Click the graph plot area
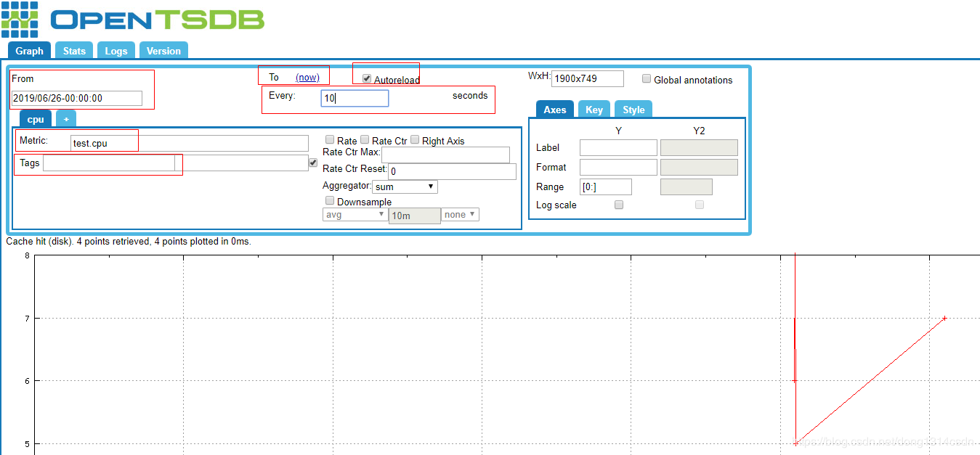 click(507, 355)
